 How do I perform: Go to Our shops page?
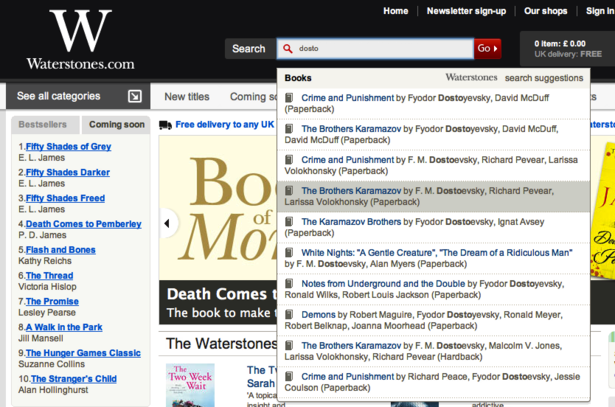(546, 11)
